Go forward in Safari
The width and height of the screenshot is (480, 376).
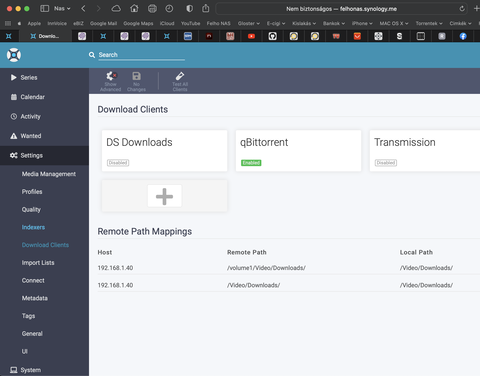pyautogui.click(x=98, y=9)
